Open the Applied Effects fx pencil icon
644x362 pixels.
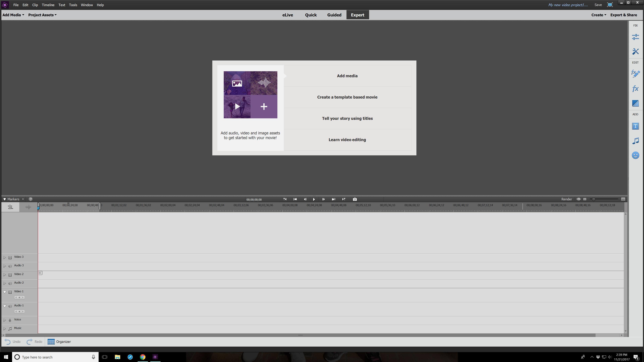point(635,74)
